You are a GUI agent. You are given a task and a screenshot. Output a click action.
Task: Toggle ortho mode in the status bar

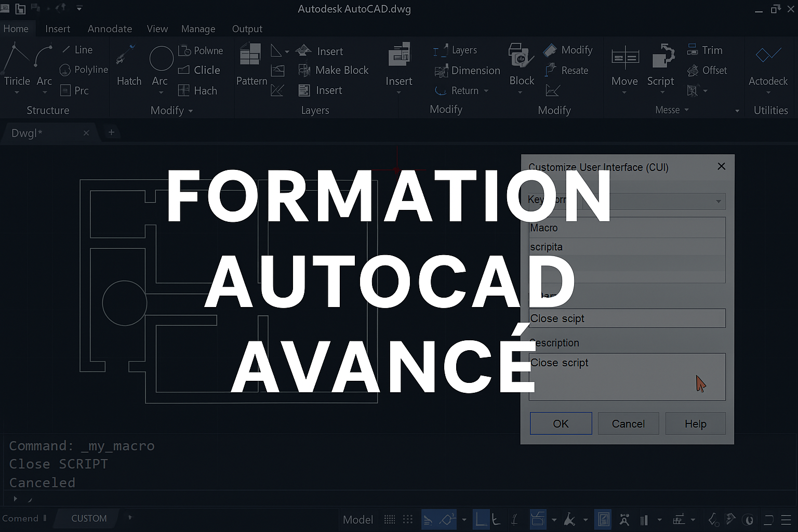[481, 519]
